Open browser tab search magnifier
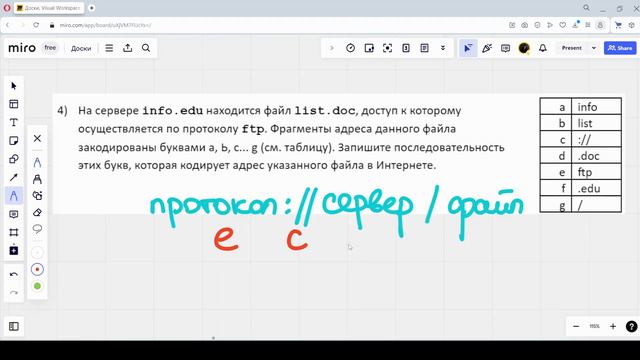Image resolution: width=640 pixels, height=360 pixels. (586, 8)
